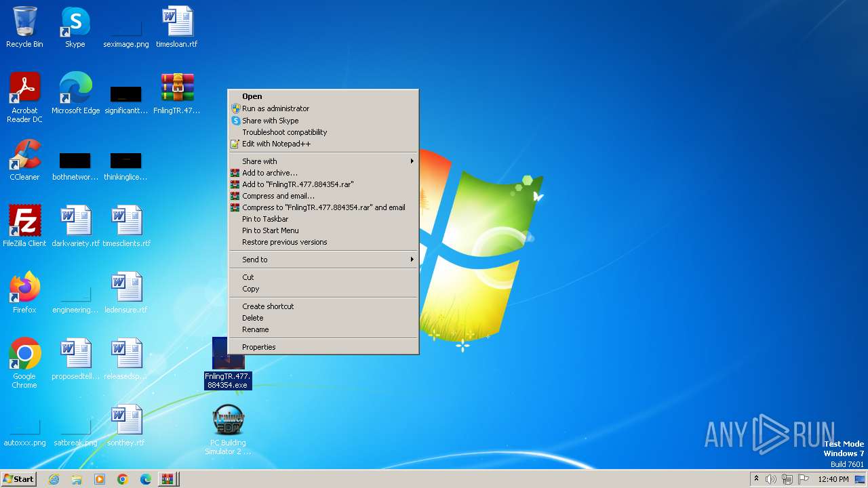Choose Open from the context menu
Viewport: 868px width, 488px height.
[x=323, y=96]
